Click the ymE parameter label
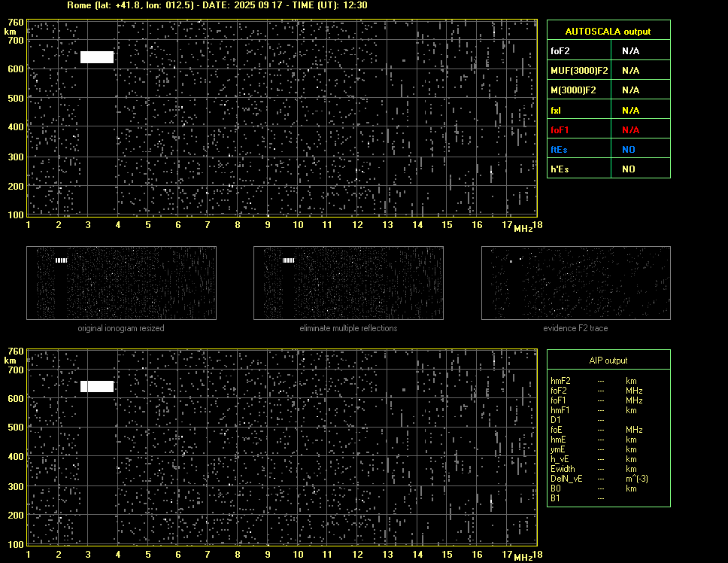728x563 pixels. 557,449
